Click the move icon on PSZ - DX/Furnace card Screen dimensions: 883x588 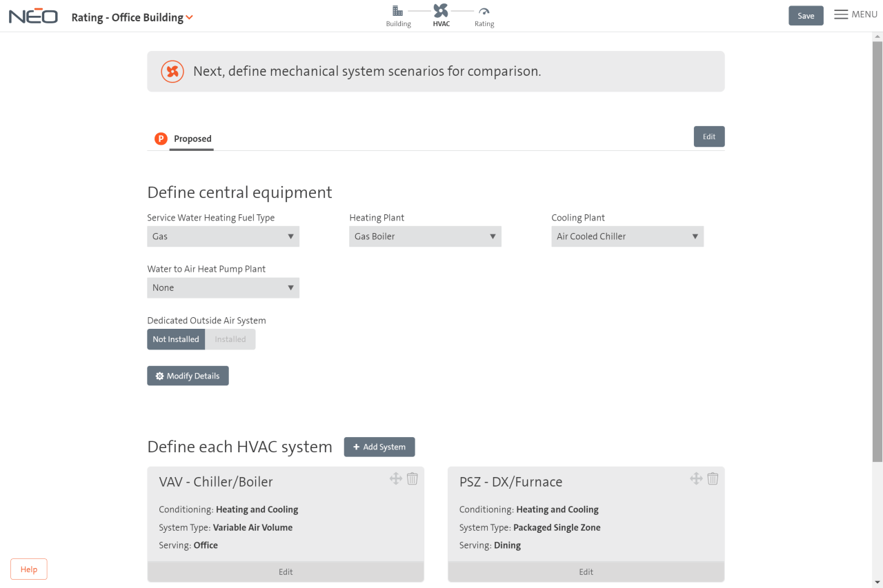pos(696,478)
